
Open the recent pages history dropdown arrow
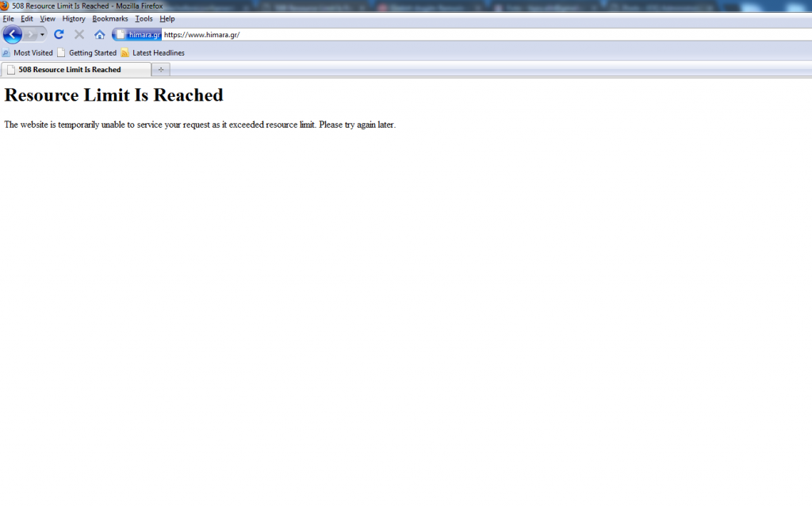pos(43,34)
